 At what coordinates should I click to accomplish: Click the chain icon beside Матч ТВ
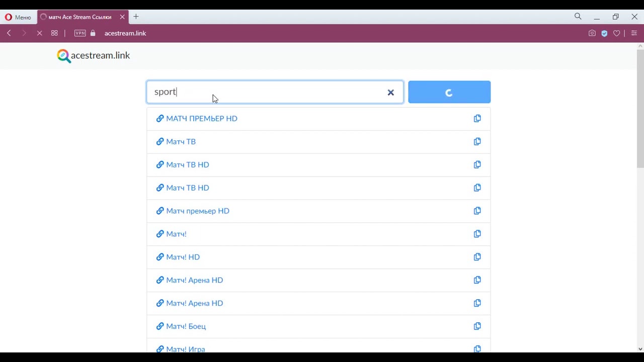[x=160, y=142]
